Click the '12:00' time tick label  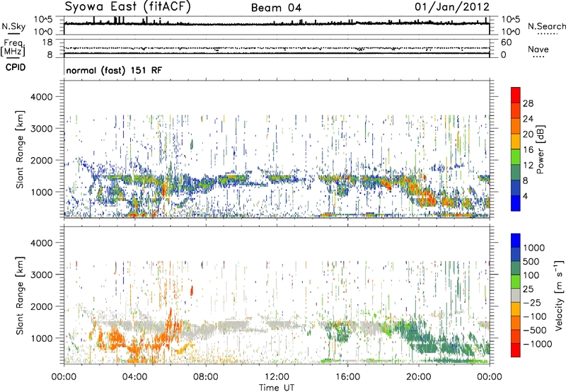tap(277, 377)
